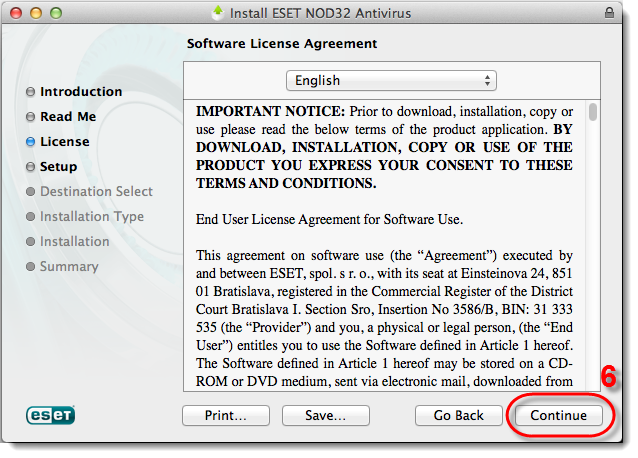
Task: Close the installer window with red button
Action: [x=16, y=13]
